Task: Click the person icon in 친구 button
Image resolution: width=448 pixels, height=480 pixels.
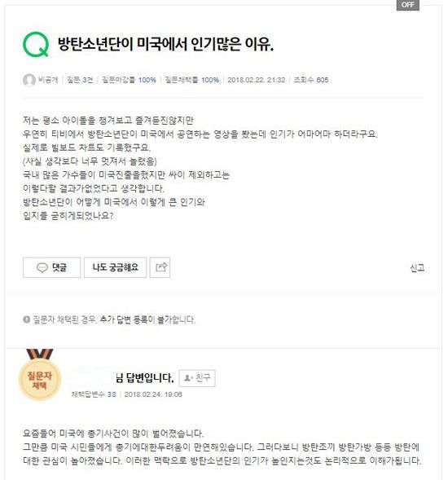Action: (x=187, y=378)
